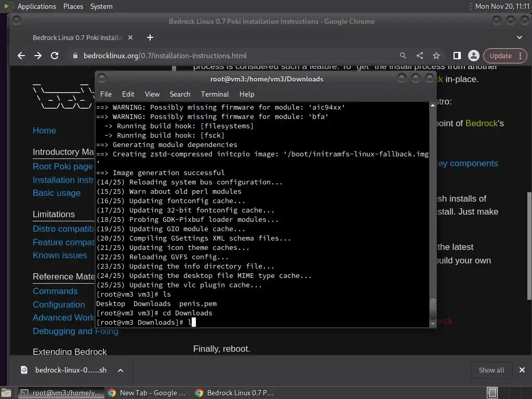The width and height of the screenshot is (532, 399).
Task: Open bedrock-linux .sh download file icon
Action: coord(24,370)
